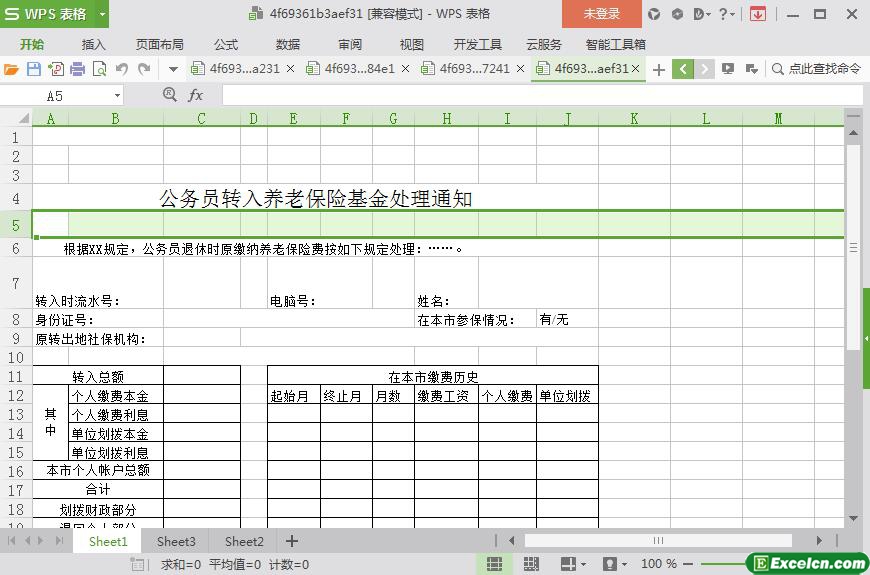The width and height of the screenshot is (870, 575).
Task: Close the active 4f693...aef31 document tab
Action: point(636,69)
